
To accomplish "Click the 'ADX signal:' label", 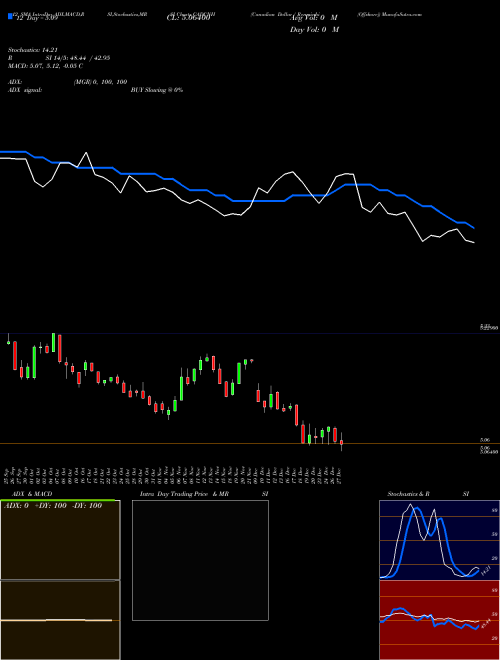I will coord(25,90).
